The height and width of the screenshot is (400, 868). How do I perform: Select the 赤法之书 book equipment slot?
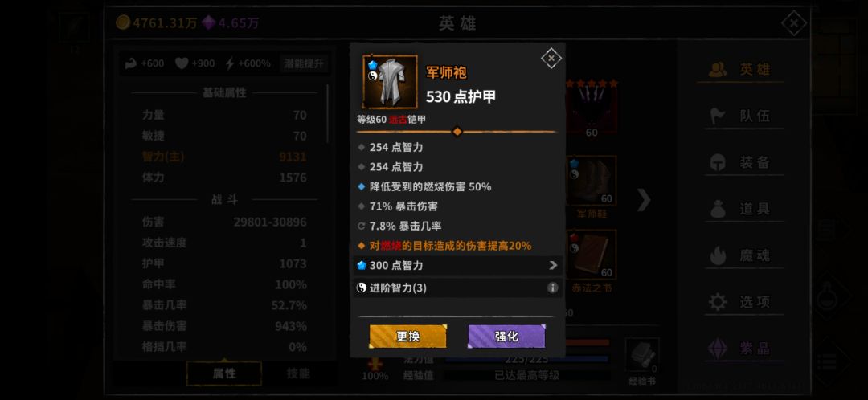coord(592,255)
